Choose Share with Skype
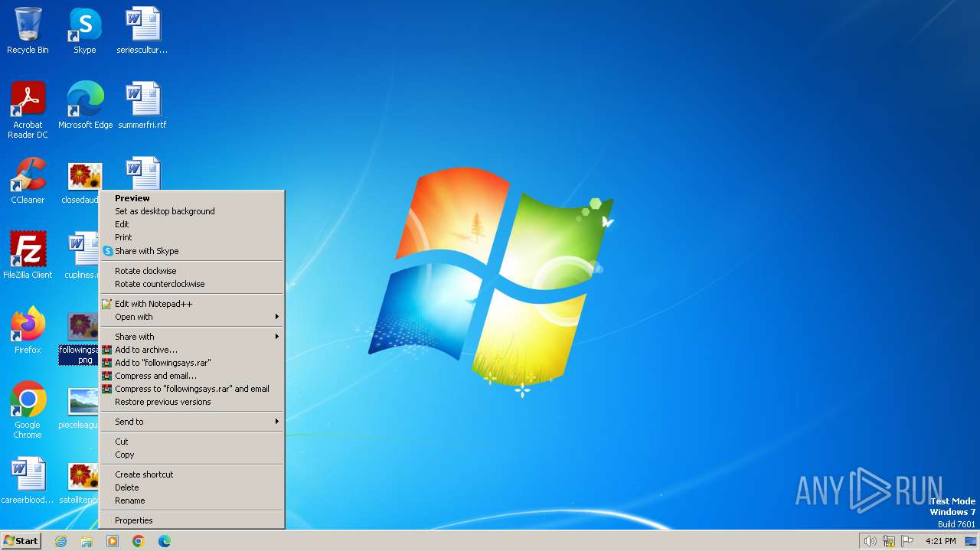This screenshot has height=551, width=980. click(191, 251)
